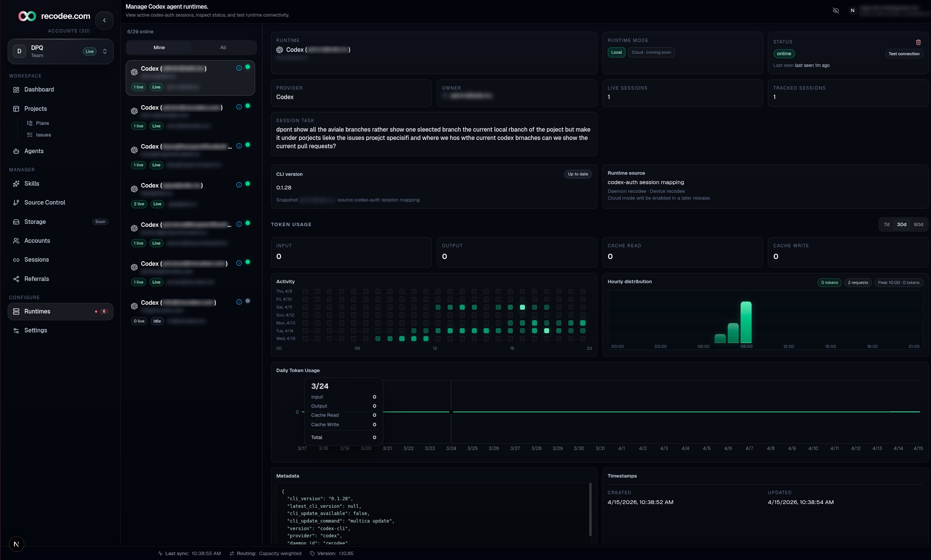Open the Referrals page

point(61,279)
